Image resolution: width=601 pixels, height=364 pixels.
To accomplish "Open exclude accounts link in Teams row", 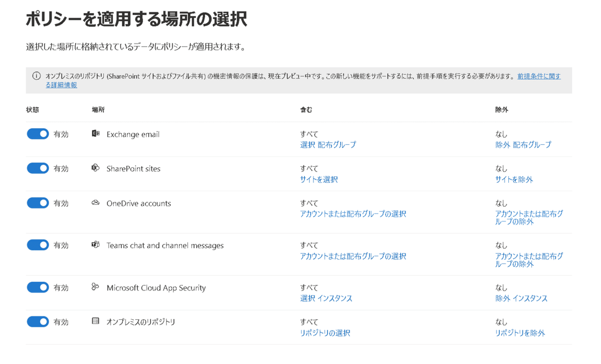I will coord(529,259).
